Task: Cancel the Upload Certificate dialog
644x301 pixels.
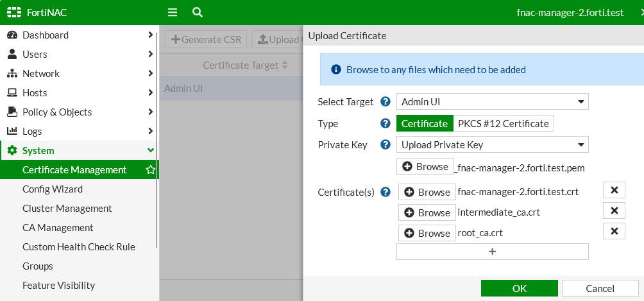Action: [x=600, y=288]
